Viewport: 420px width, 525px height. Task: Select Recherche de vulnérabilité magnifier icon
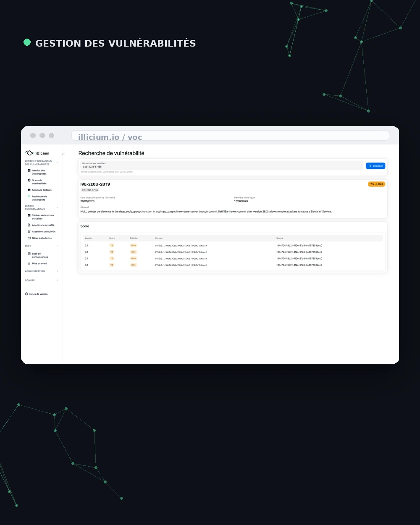point(29,197)
